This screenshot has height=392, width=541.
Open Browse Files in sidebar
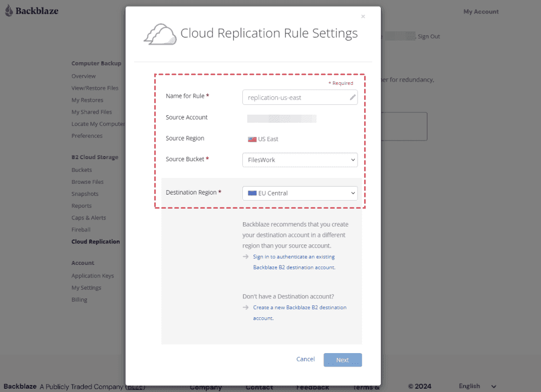(x=87, y=182)
